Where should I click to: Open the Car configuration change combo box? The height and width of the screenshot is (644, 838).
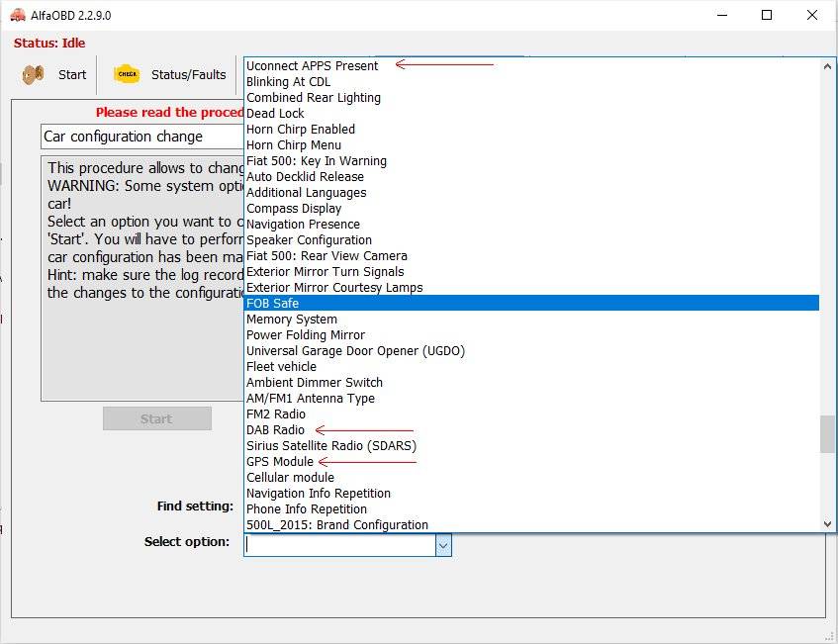coord(142,137)
